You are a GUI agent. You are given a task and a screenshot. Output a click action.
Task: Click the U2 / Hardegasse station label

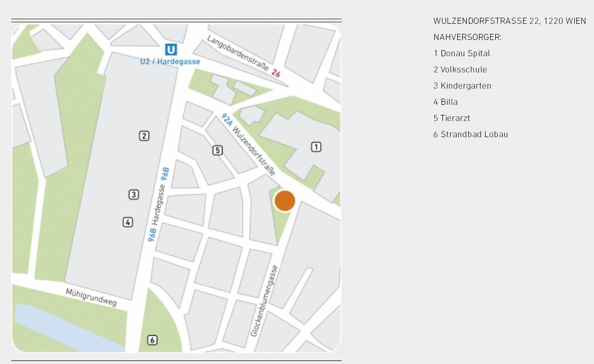coord(170,62)
